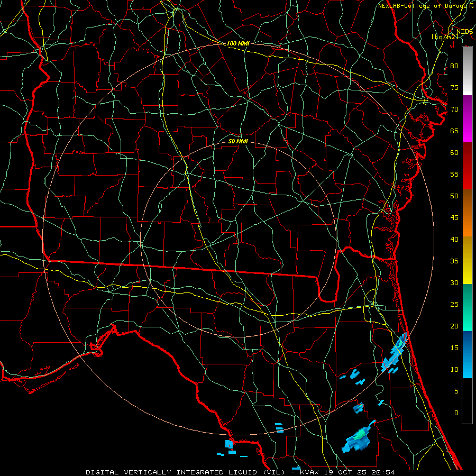
Task: Select the gray-white top segment of color bar
Action: (x=467, y=71)
